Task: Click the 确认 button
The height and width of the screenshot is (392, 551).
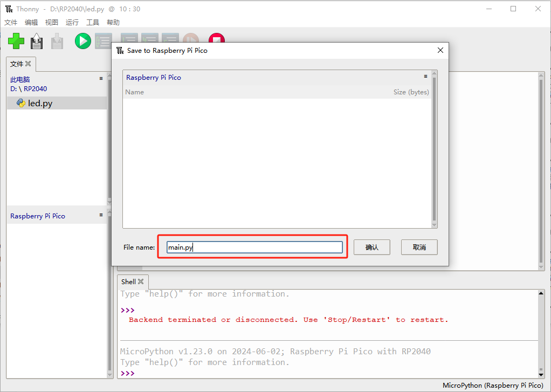Action: click(372, 247)
